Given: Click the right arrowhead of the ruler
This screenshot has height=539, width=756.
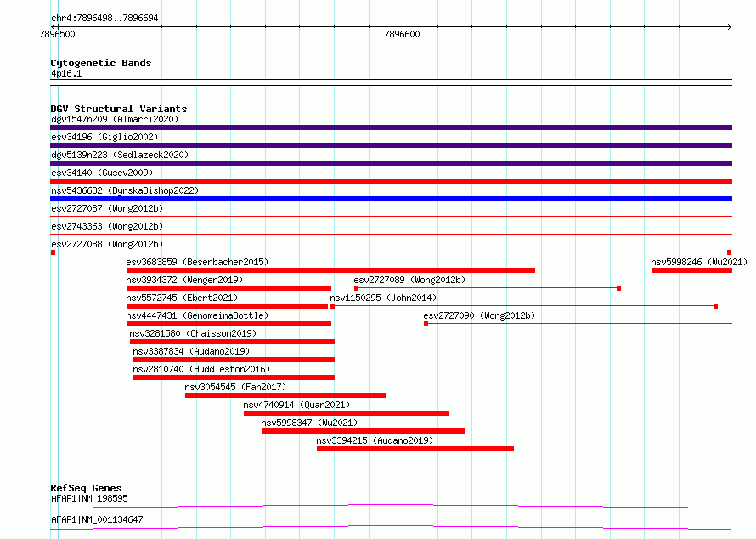Looking at the screenshot, I should click(x=730, y=26).
